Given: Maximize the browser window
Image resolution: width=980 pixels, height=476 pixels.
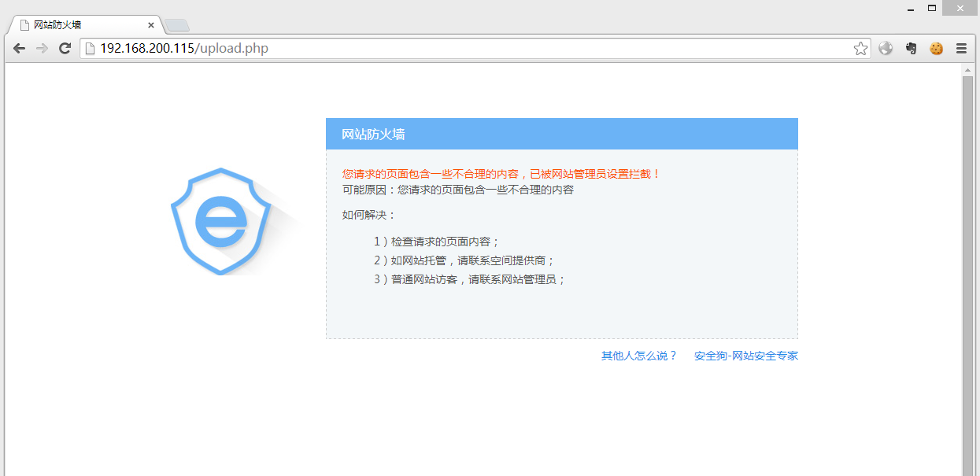Looking at the screenshot, I should pyautogui.click(x=931, y=9).
